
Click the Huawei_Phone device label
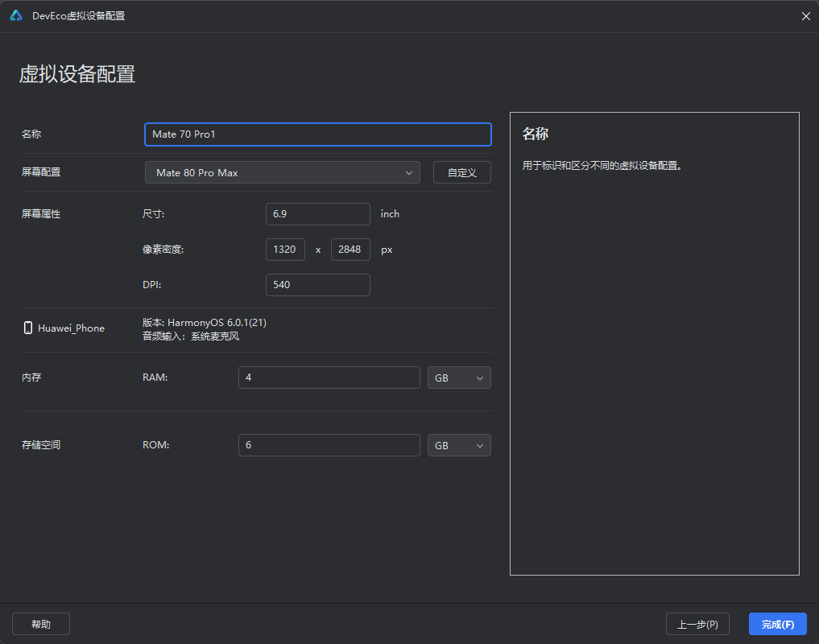pos(71,328)
